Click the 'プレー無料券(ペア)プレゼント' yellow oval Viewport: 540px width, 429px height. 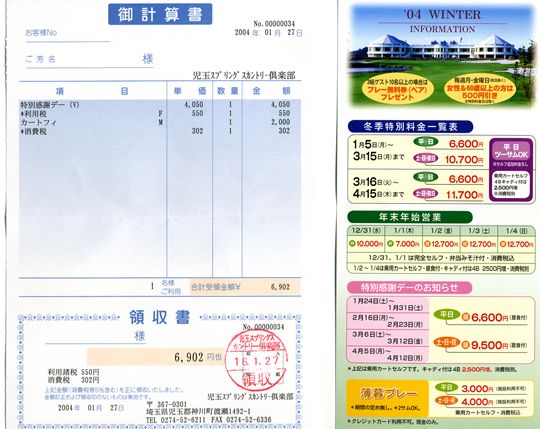397,90
